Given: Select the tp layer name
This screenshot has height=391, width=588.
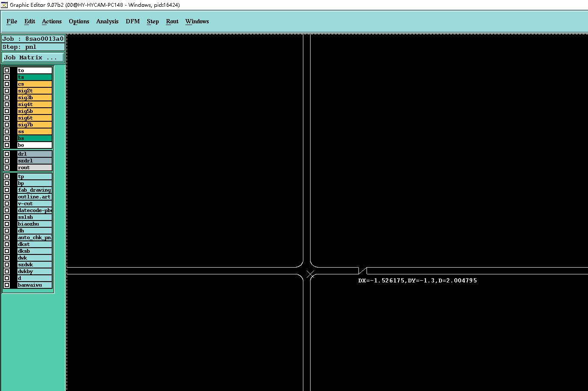Looking at the screenshot, I should [34, 176].
